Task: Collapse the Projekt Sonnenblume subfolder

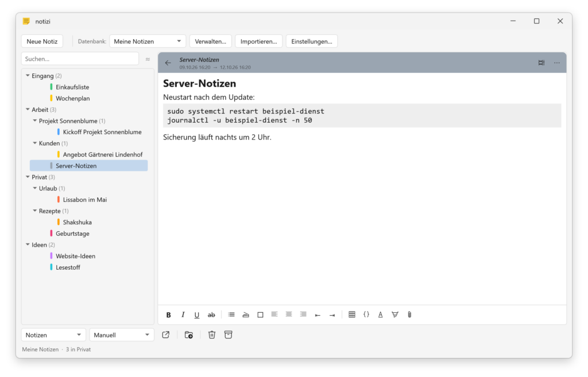Action: 35,121
